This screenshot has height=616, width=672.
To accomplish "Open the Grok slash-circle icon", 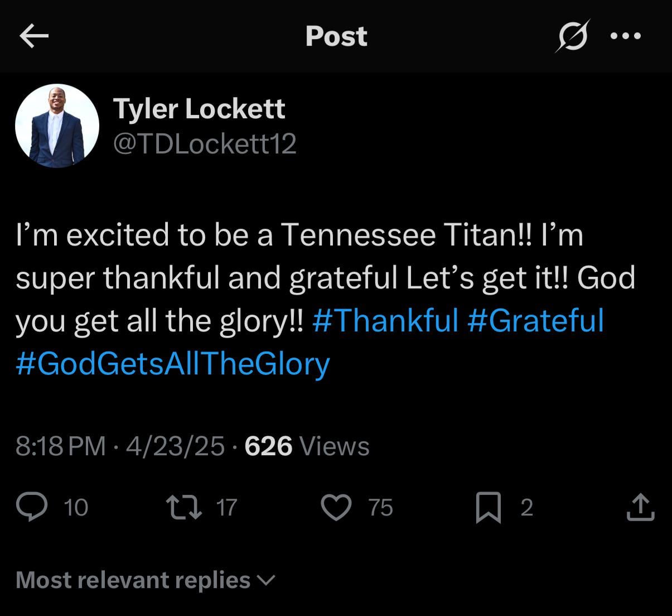I will (x=573, y=37).
